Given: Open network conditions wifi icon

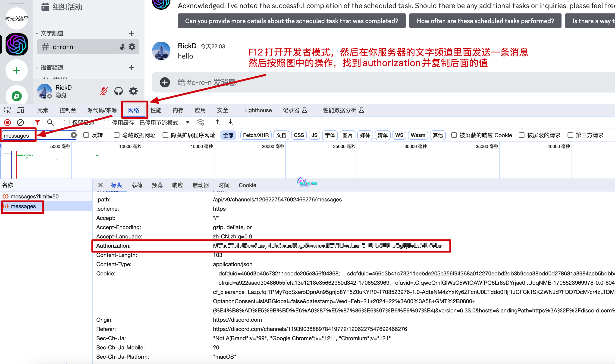Looking at the screenshot, I should (201, 122).
